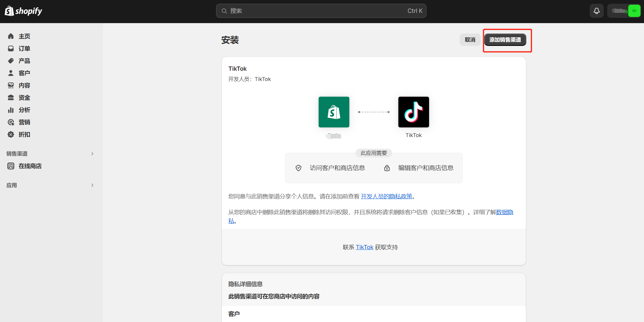Click the shield icon for 访问客户和商店信息
Screen dimensions: 644x322
(298, 168)
